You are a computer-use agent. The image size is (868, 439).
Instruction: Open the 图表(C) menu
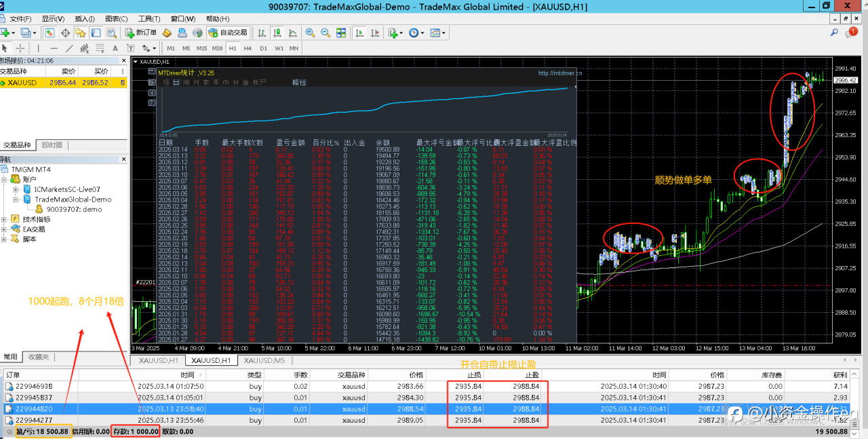(x=116, y=19)
